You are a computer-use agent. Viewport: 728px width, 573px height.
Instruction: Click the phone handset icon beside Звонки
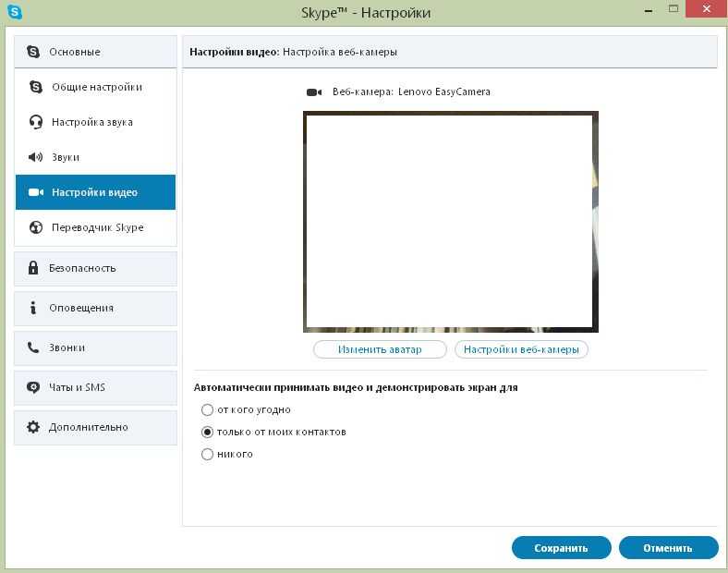[33, 347]
